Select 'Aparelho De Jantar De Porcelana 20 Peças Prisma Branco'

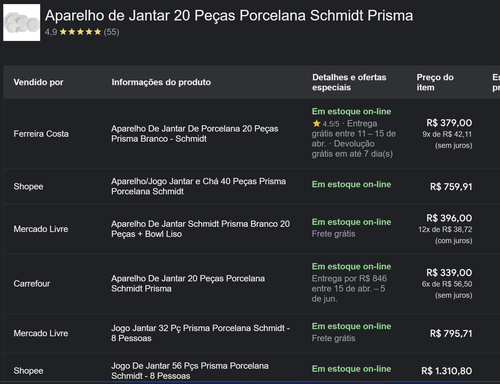point(195,134)
